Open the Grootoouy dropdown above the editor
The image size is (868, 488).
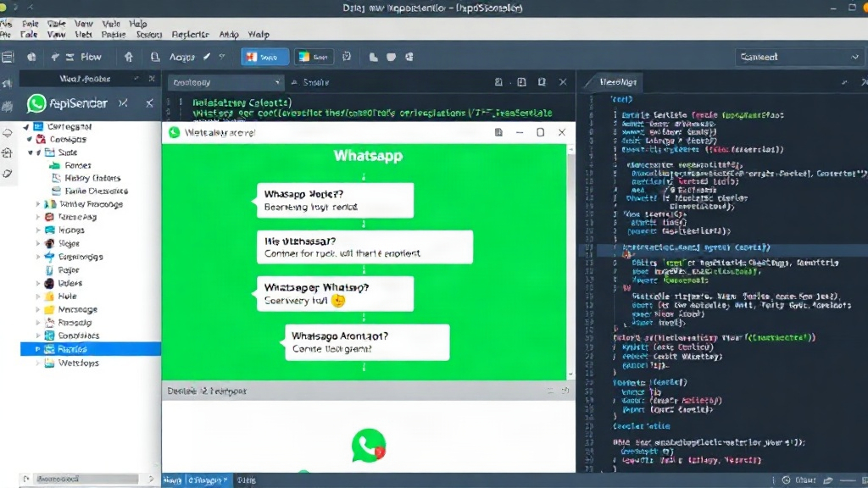coord(225,82)
